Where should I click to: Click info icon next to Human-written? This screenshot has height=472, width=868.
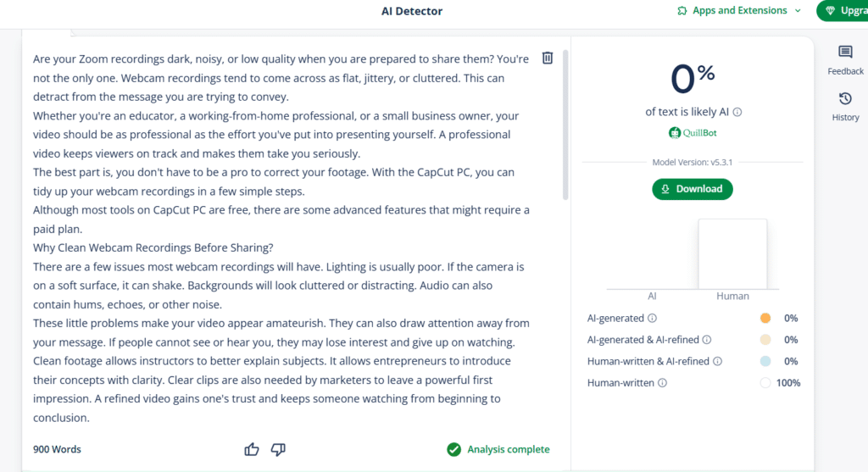pyautogui.click(x=662, y=383)
